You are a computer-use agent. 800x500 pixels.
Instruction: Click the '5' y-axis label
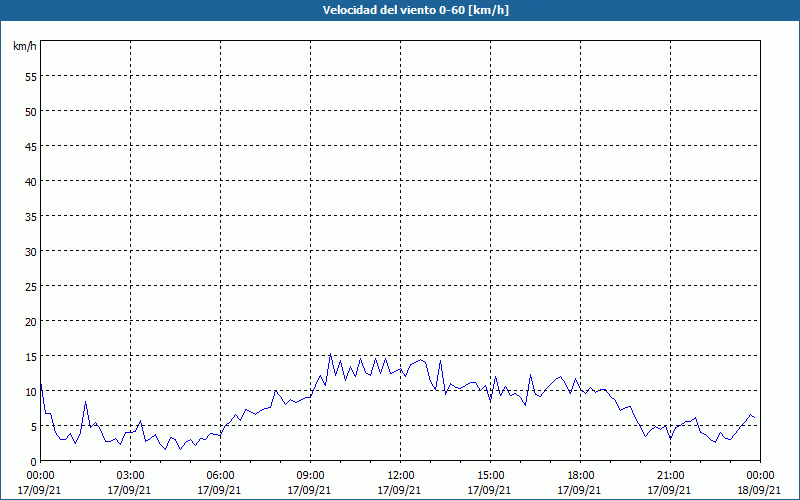(34, 427)
